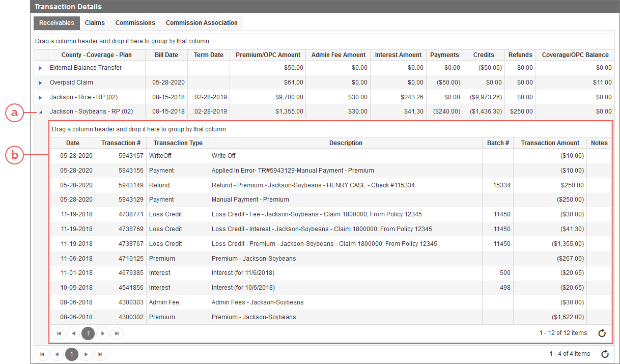
Task: Select page 1 in the transactions pager
Action: (x=88, y=333)
